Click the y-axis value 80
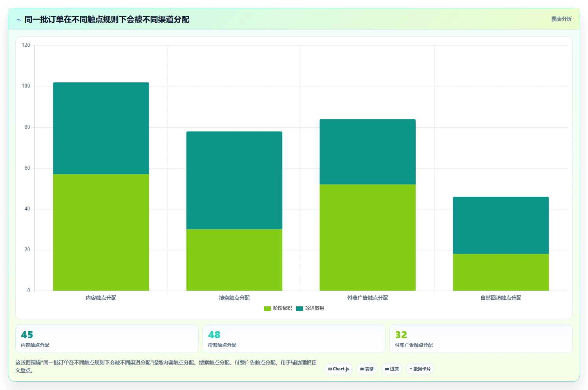The width and height of the screenshot is (588, 390). 27,127
